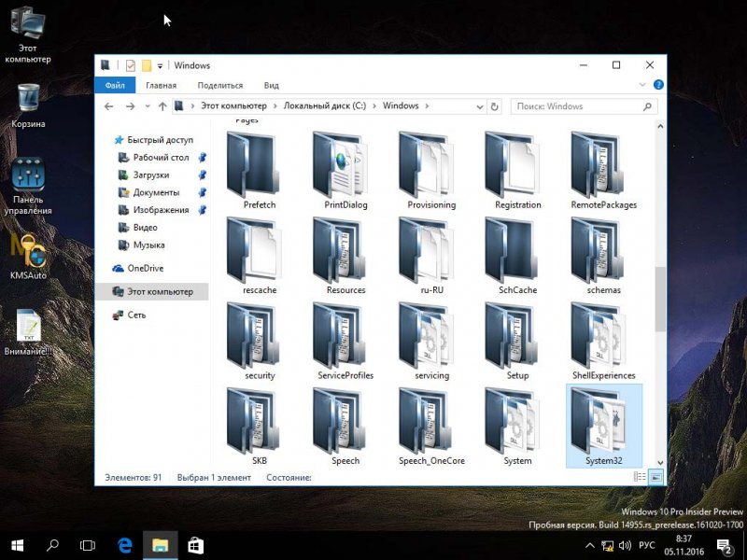This screenshot has height=560, width=747.
Task: Open the Store taskbar icon
Action: click(x=195, y=545)
